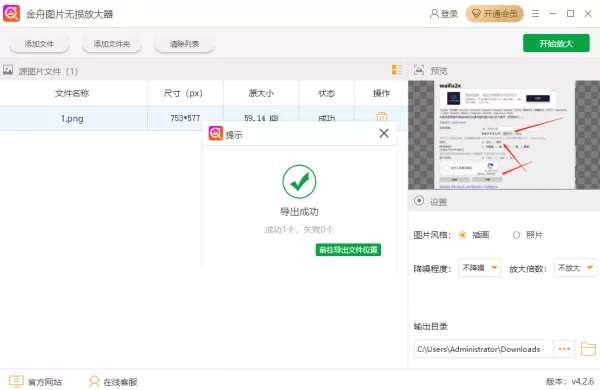Close the 提示 dialog
The width and height of the screenshot is (600, 390).
click(x=384, y=133)
